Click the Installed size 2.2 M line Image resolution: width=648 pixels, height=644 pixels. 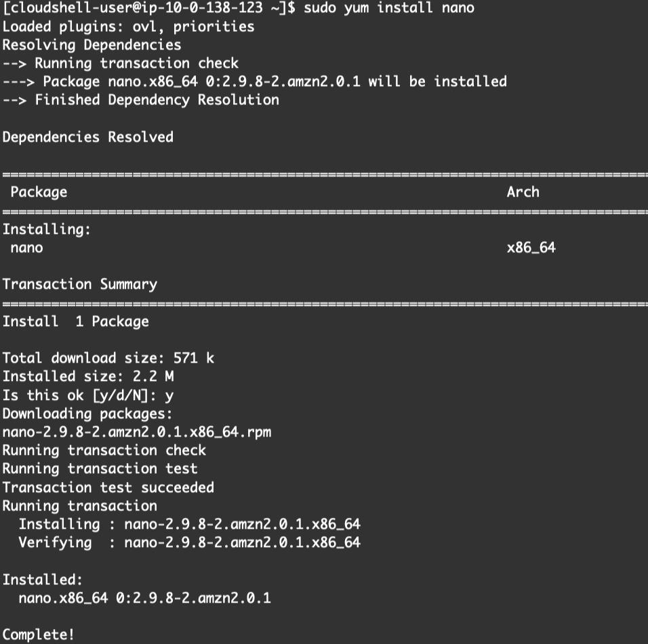tap(87, 376)
